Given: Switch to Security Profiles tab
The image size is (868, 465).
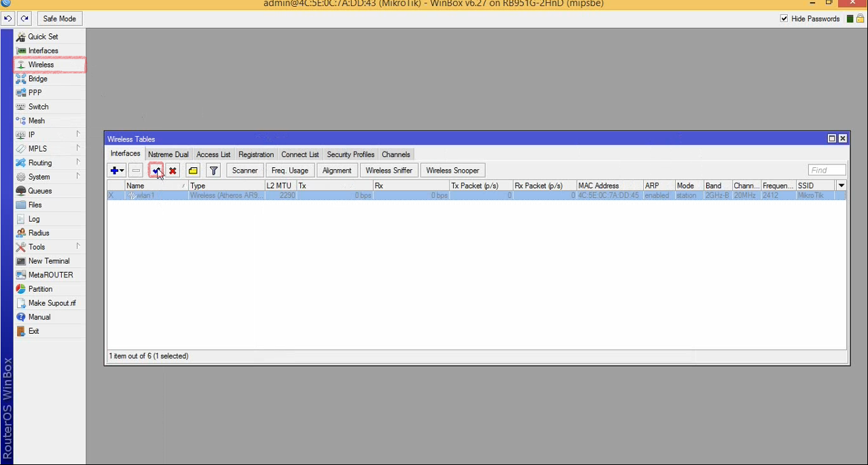Looking at the screenshot, I should pos(350,154).
